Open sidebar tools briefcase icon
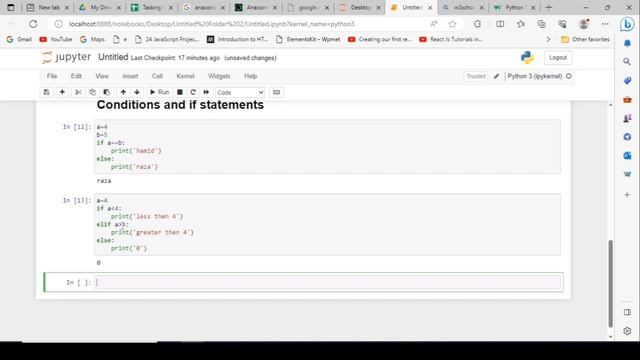 pos(627,99)
